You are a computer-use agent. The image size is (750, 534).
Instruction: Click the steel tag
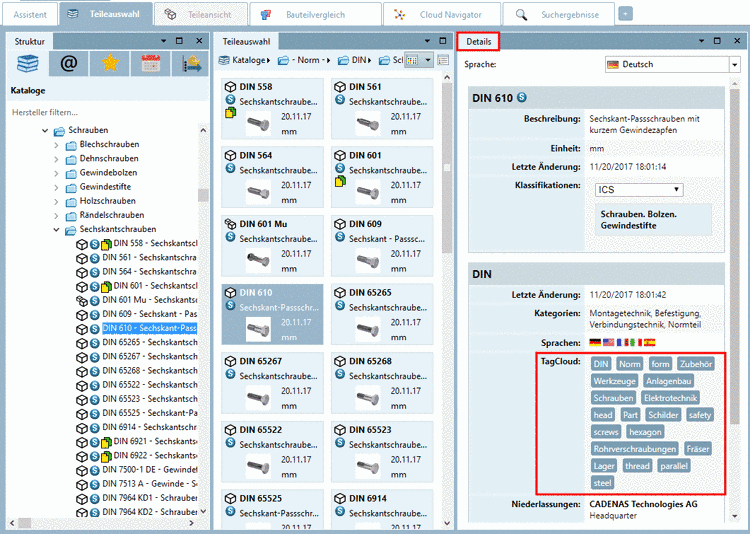coord(602,483)
